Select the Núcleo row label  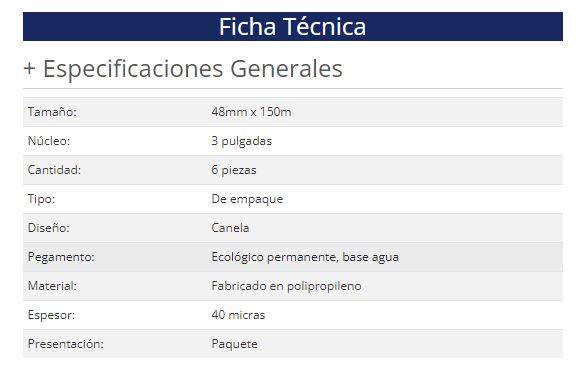click(49, 141)
